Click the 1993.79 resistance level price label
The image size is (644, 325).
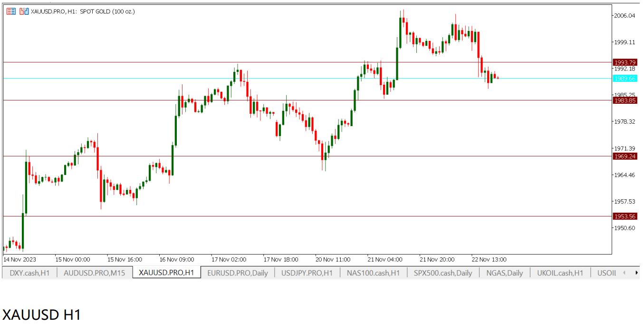click(625, 62)
